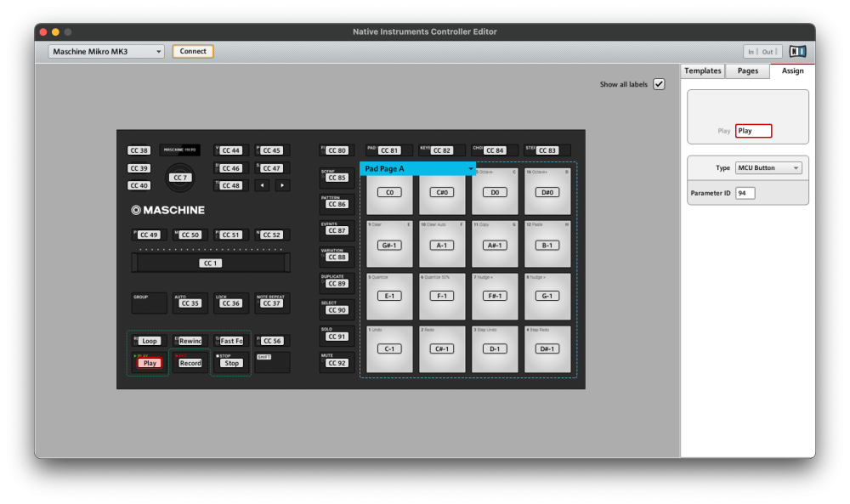The image size is (850, 504).
Task: Click the Play name input field
Action: (753, 131)
